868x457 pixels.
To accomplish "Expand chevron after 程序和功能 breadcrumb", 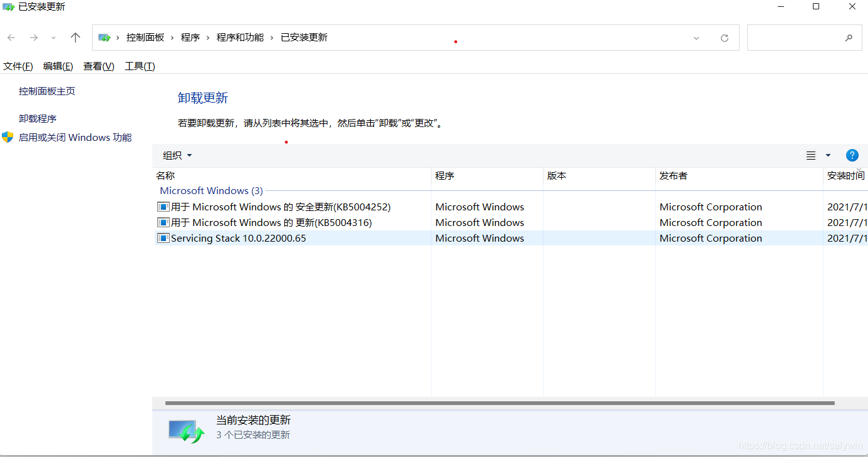I will click(x=272, y=38).
